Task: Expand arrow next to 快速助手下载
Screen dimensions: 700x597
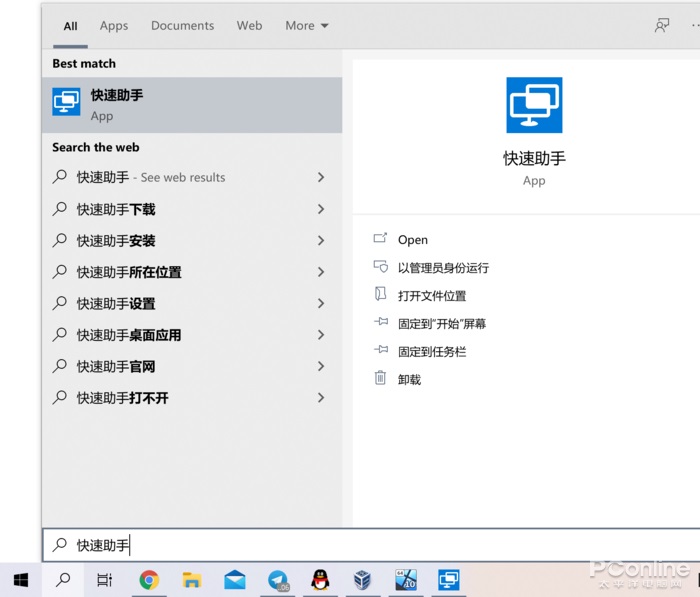Action: point(321,209)
